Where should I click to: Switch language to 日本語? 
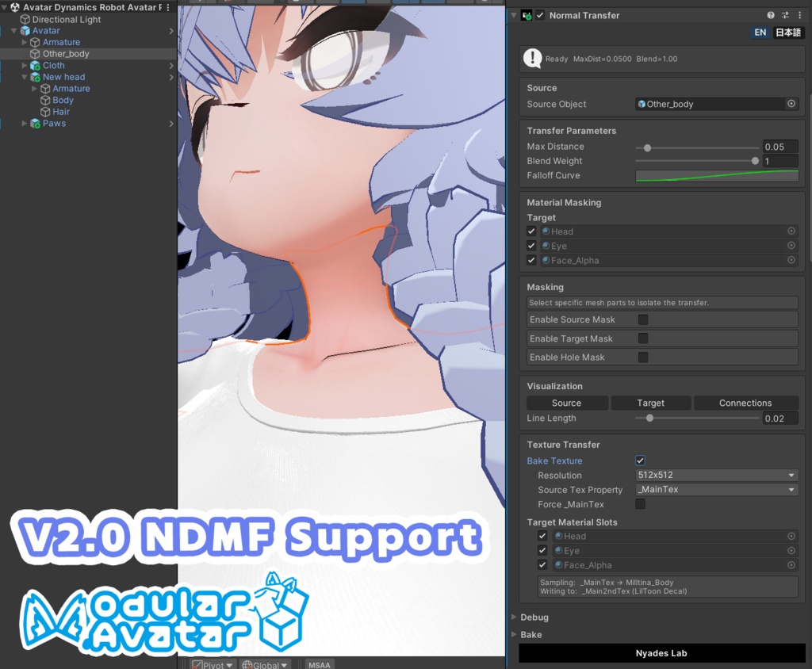[x=787, y=32]
